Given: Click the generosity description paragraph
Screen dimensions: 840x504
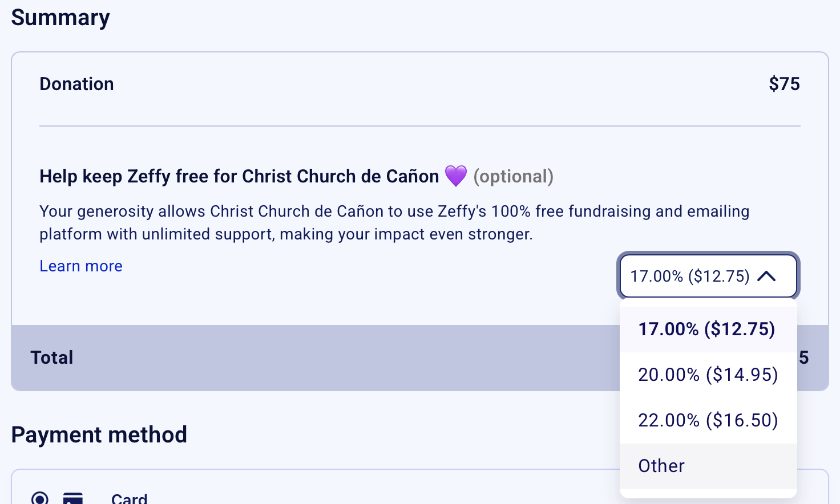Looking at the screenshot, I should pos(394,222).
